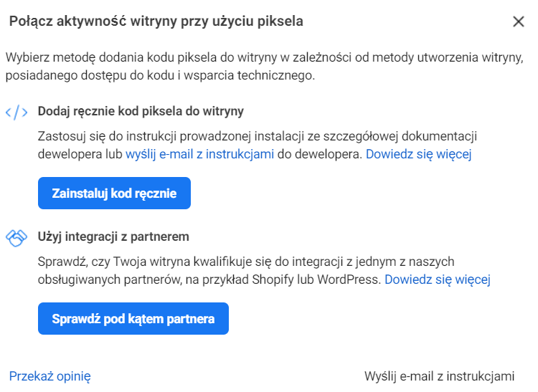Follow the 'Przekaż opinię' feedback link
538x392 pixels.
click(x=49, y=376)
